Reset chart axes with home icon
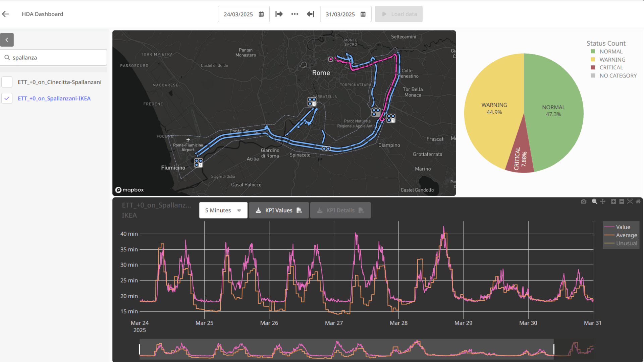The height and width of the screenshot is (362, 644). click(x=638, y=201)
